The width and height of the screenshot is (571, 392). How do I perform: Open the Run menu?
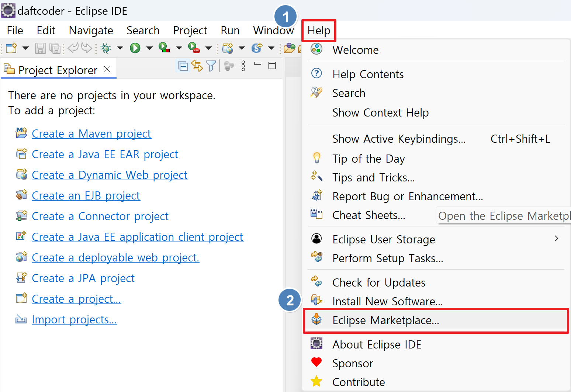(x=230, y=30)
